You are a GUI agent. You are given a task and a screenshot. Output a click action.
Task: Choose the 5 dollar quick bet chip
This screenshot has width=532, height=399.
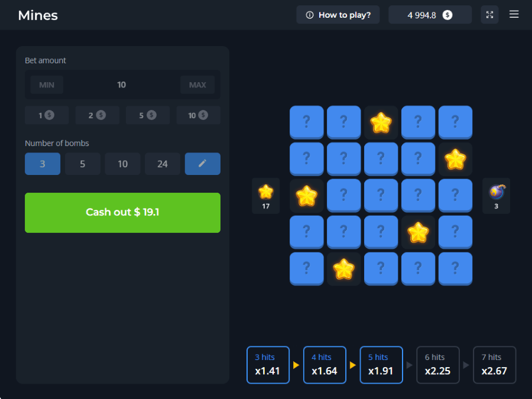pos(147,115)
